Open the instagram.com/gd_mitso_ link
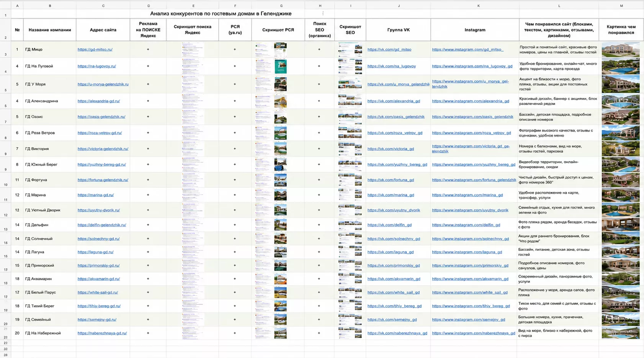 (x=467, y=49)
